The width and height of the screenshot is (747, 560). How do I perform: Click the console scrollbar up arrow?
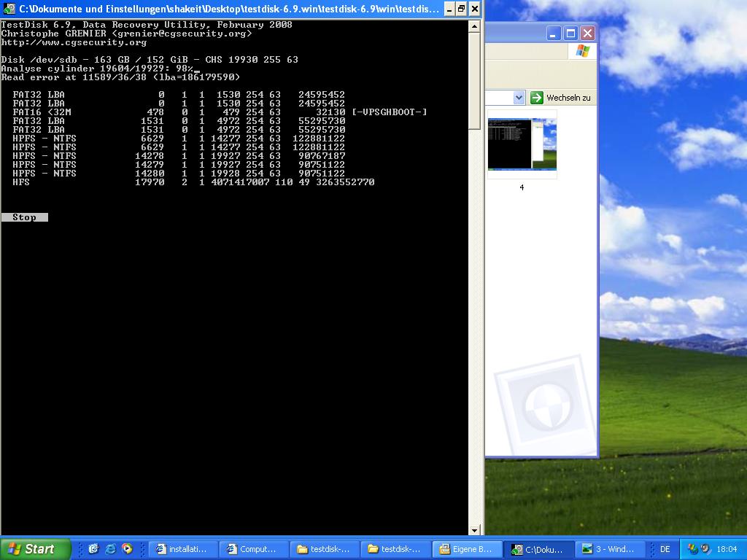point(474,26)
